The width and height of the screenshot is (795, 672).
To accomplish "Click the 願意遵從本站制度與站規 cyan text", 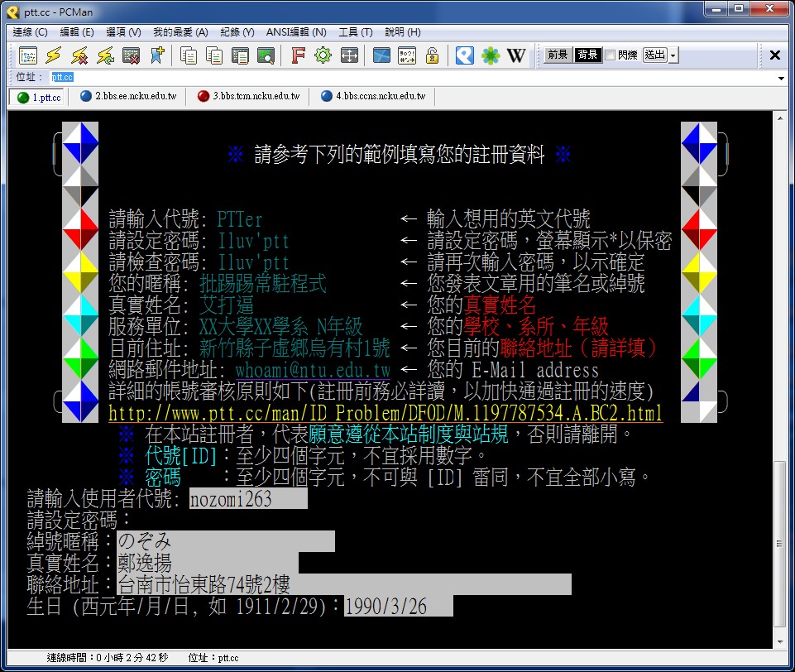I will 408,434.
